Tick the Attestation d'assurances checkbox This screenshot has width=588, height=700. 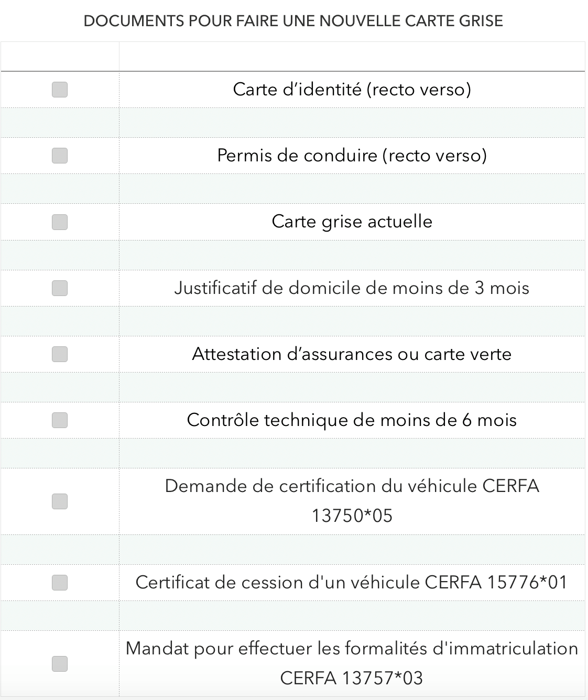coord(60,354)
